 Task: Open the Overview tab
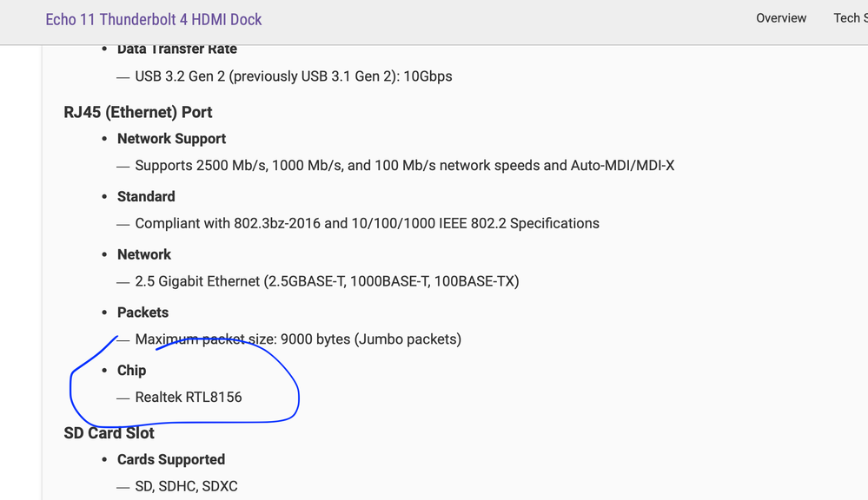pos(781,18)
